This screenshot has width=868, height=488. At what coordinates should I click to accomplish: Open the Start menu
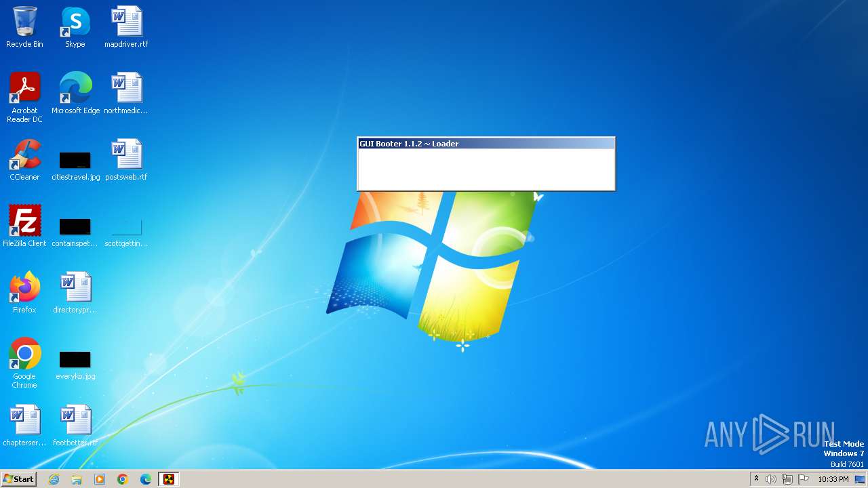point(18,479)
